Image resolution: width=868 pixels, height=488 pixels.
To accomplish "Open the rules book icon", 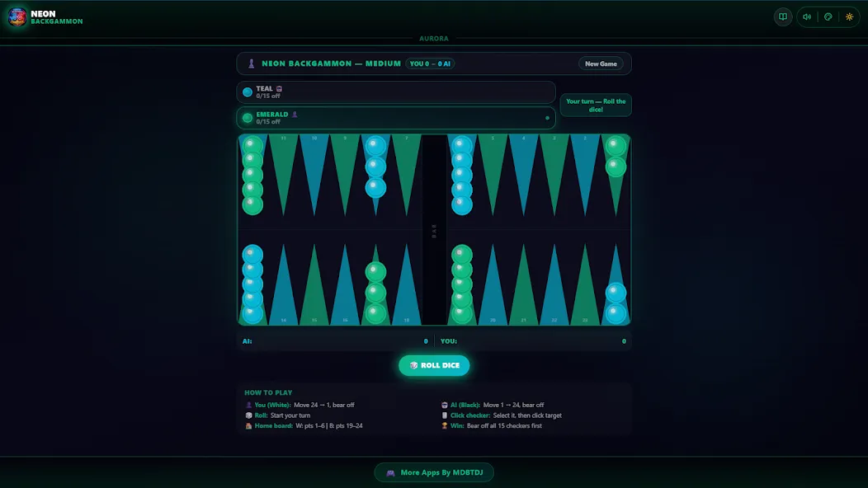I will (x=783, y=16).
